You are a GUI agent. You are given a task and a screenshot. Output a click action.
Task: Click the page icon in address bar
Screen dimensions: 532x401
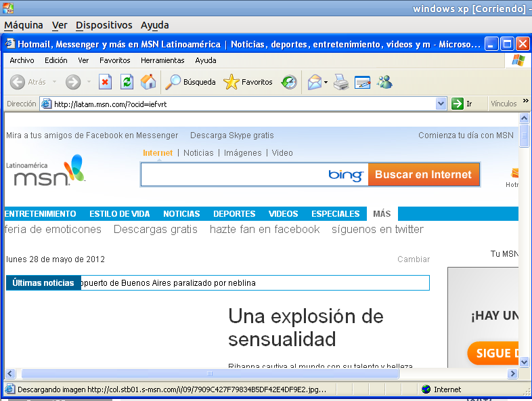click(x=46, y=104)
